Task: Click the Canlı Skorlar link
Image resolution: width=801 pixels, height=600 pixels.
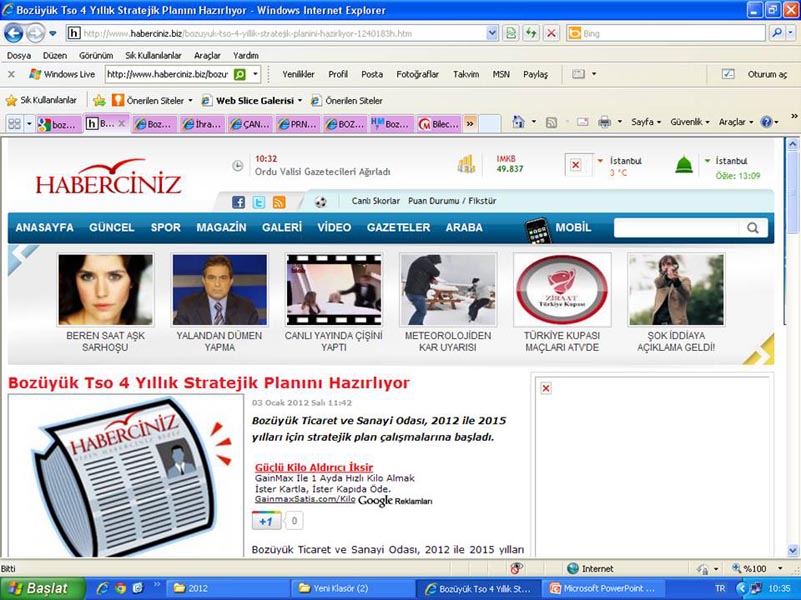Action: (375, 201)
